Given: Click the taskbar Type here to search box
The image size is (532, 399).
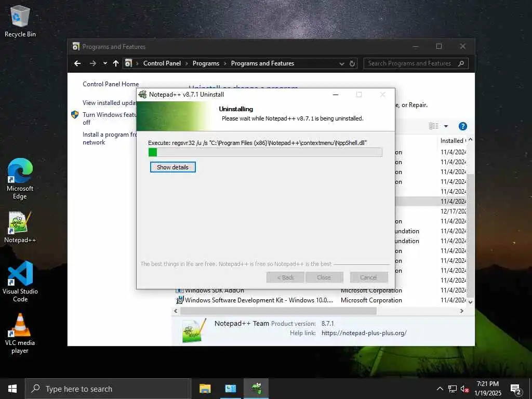Looking at the screenshot, I should [108, 389].
